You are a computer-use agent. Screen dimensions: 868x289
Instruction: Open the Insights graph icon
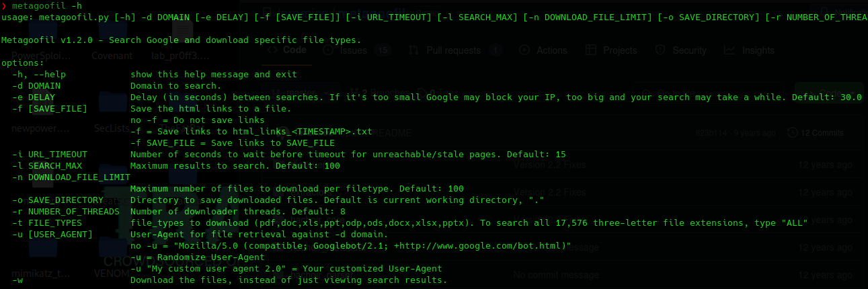click(729, 50)
